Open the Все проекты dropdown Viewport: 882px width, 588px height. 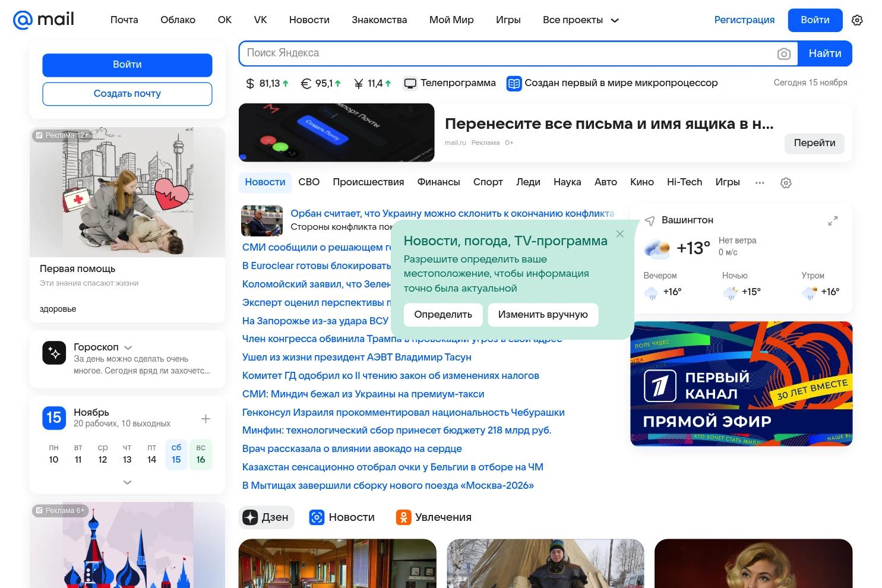580,20
